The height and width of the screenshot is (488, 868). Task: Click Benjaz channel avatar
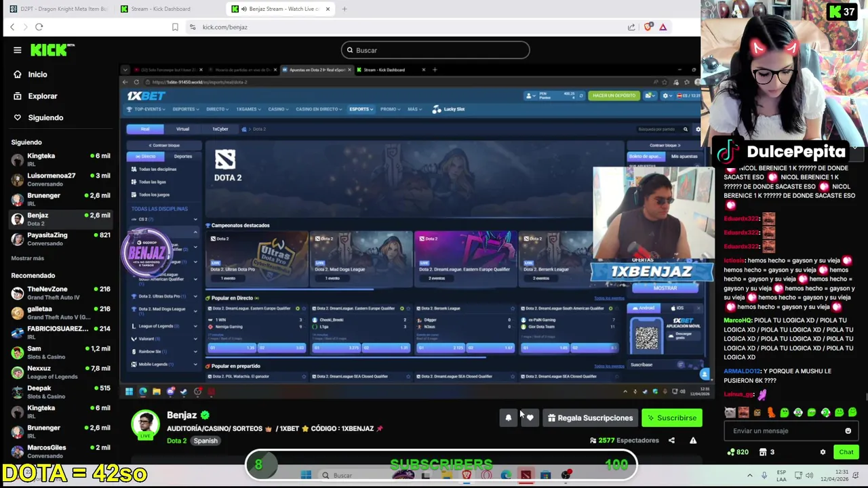pos(145,424)
